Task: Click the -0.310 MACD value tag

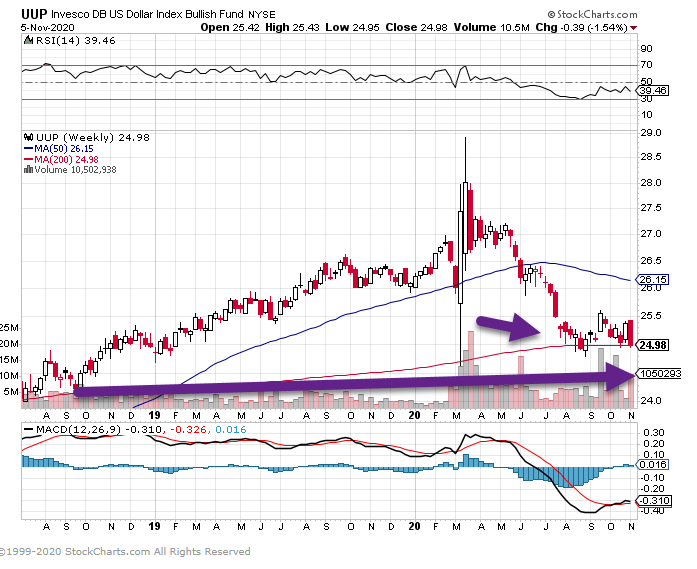Action: coord(653,501)
